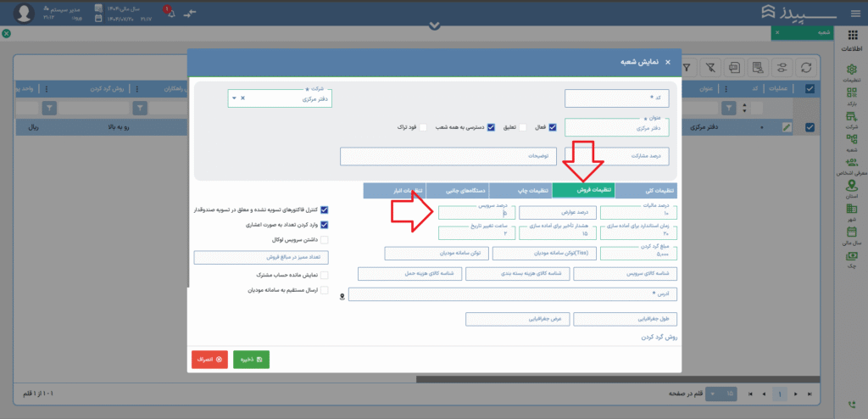Screen dimensions: 868x419
Task: Open the تنظیمات چاپ tab
Action: point(520,191)
